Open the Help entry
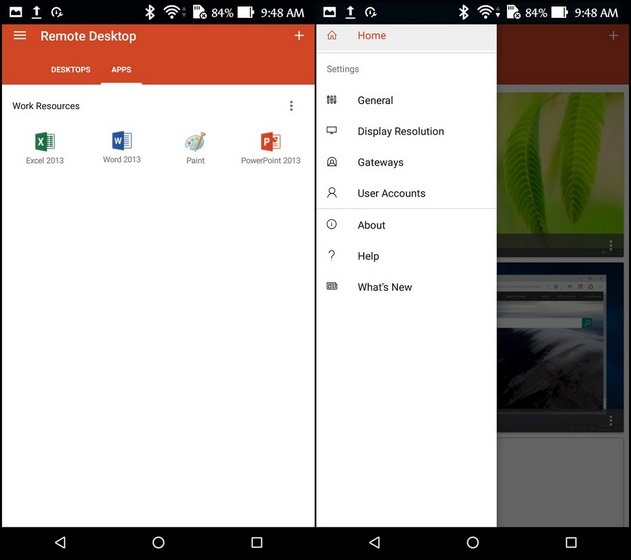The width and height of the screenshot is (631, 560). tap(406, 256)
